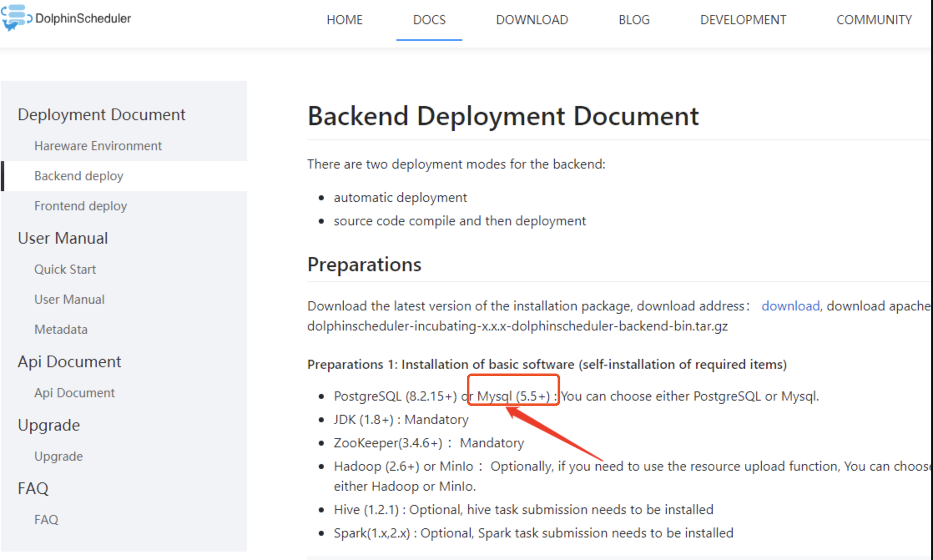The width and height of the screenshot is (933, 560).
Task: Navigate to the COMMUNITY page
Action: (x=874, y=20)
